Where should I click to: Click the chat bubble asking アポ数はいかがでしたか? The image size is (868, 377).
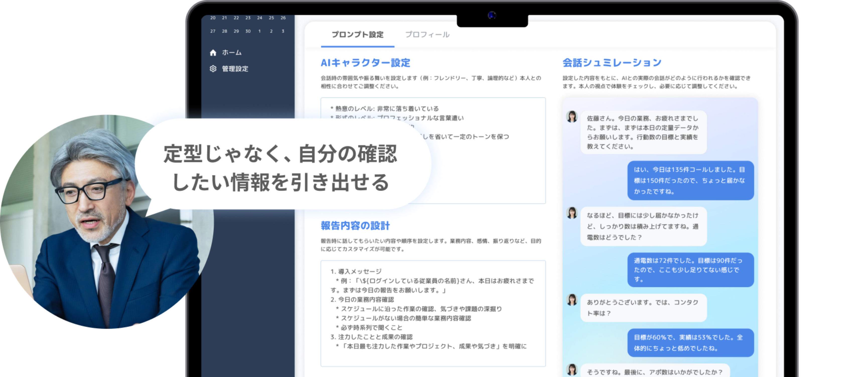point(655,370)
